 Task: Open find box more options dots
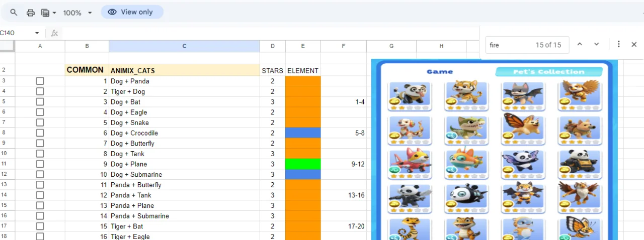click(x=619, y=44)
